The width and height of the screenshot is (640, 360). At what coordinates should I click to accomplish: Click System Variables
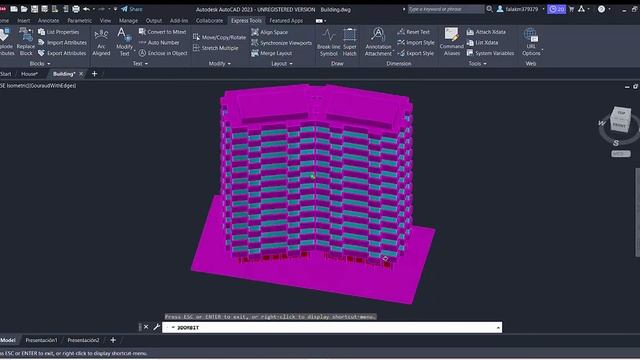click(490, 53)
